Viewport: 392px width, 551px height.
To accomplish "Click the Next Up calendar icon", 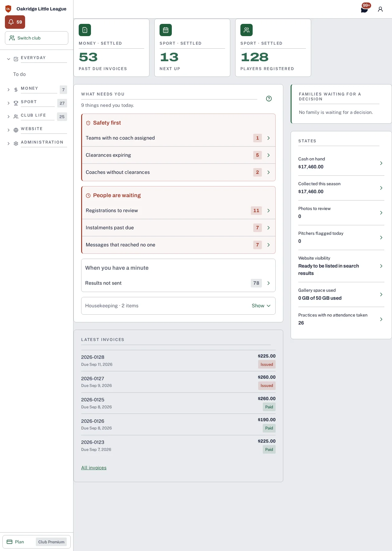I will pos(166,30).
